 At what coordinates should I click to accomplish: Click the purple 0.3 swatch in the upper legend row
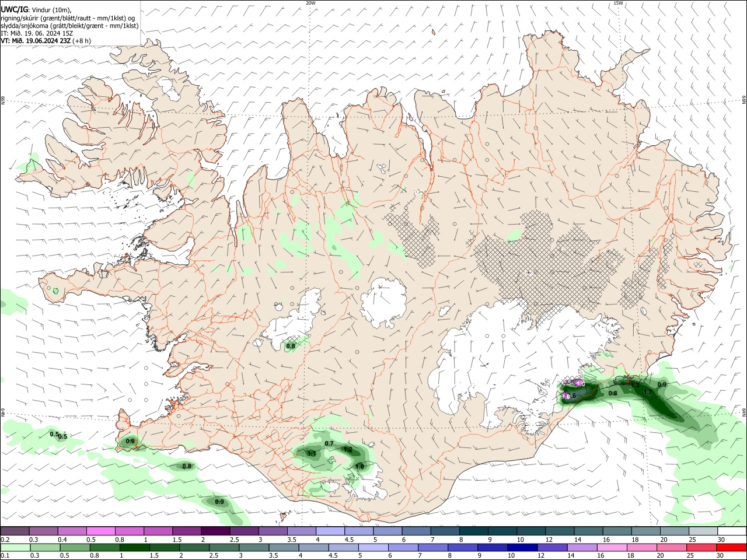click(43, 531)
